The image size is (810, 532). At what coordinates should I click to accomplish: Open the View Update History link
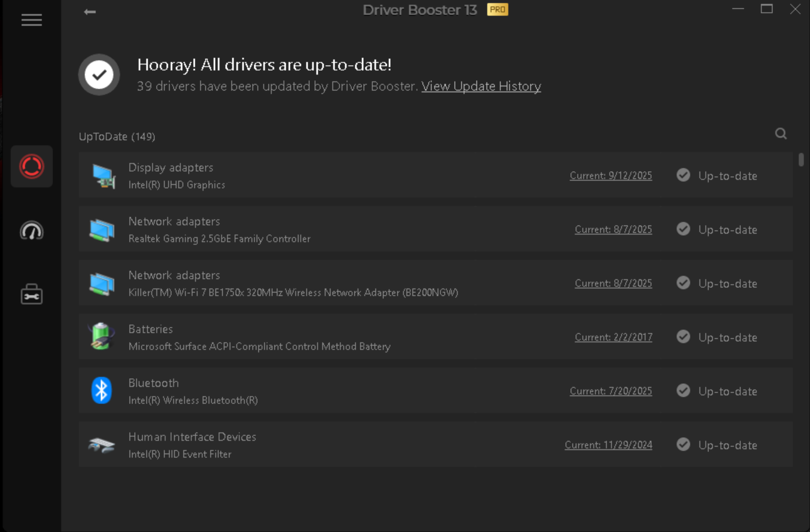pos(481,86)
